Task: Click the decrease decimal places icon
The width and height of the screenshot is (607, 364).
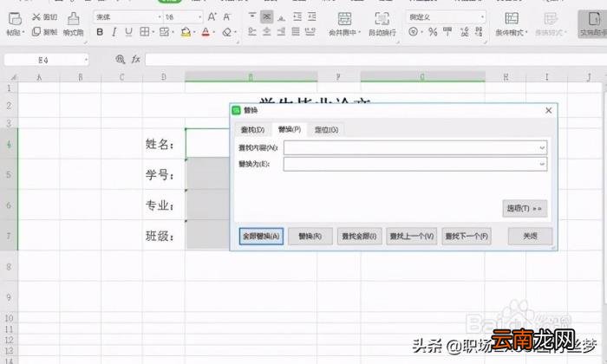Action: [480, 32]
